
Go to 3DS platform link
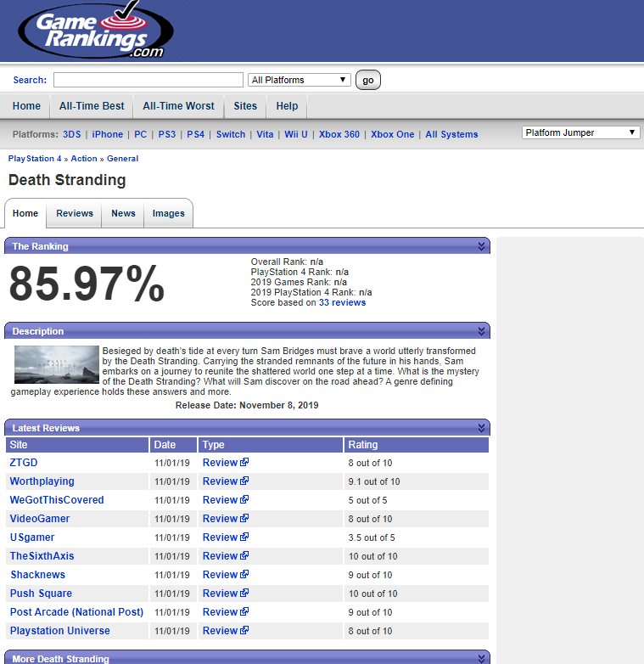click(72, 134)
